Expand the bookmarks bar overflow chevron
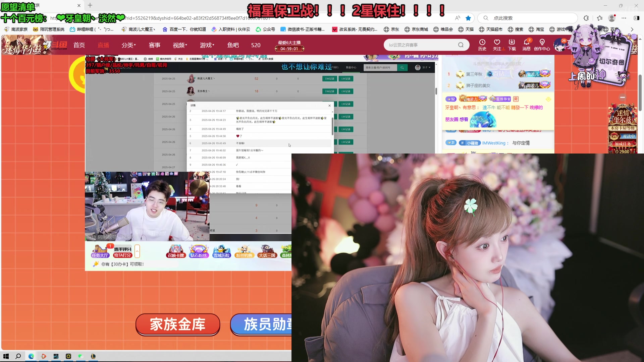 (632, 29)
